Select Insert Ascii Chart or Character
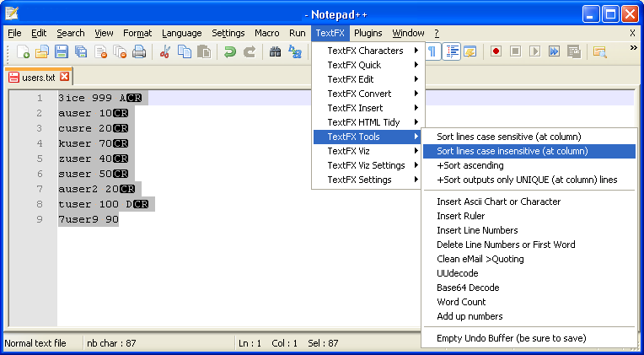The image size is (644, 355). pos(529,202)
